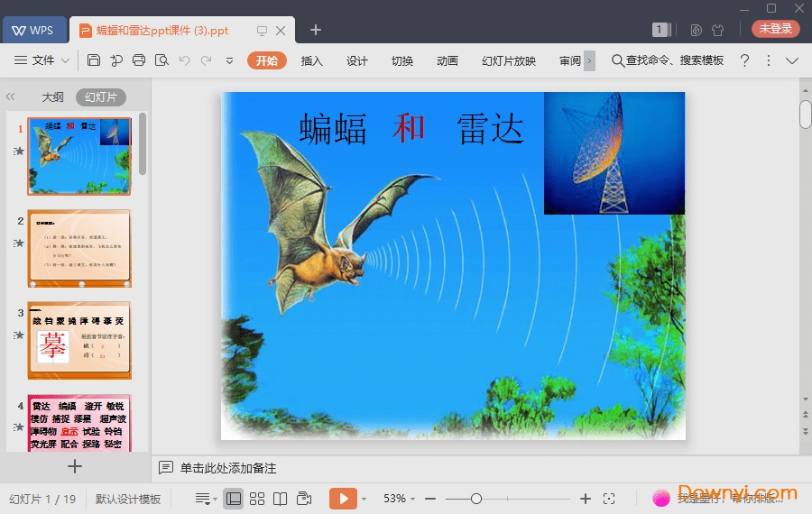Image resolution: width=812 pixels, height=514 pixels.
Task: Show more ribbon tabs with the arrow
Action: point(589,60)
